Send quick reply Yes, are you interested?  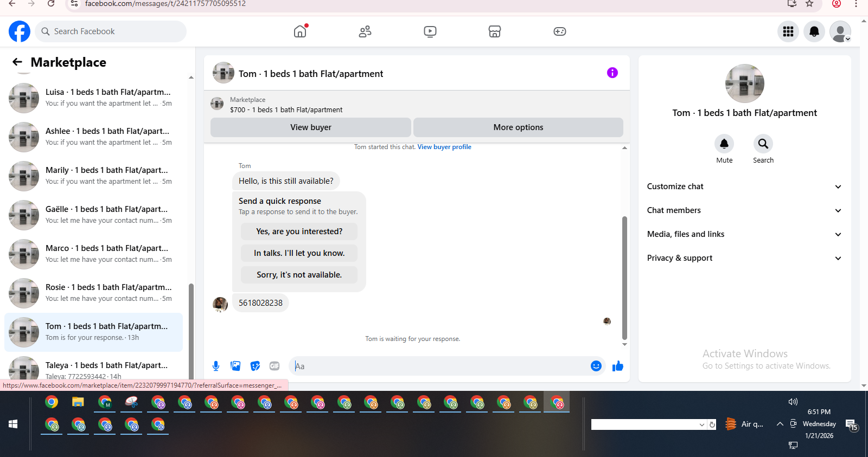click(x=299, y=231)
